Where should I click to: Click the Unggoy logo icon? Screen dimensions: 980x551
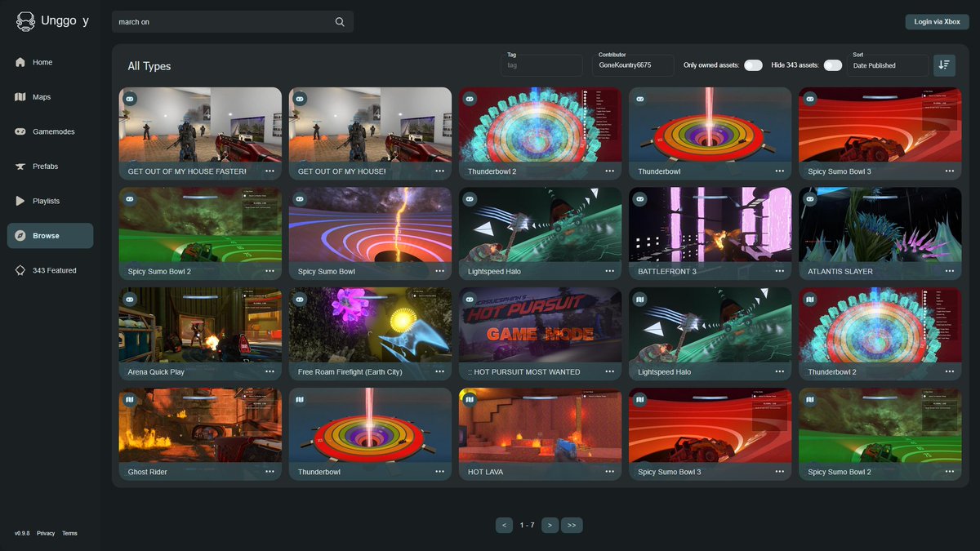[x=26, y=22]
